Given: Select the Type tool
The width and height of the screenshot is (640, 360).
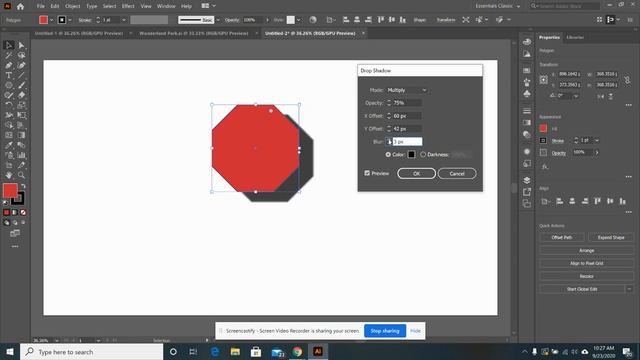Looking at the screenshot, I should [9, 75].
